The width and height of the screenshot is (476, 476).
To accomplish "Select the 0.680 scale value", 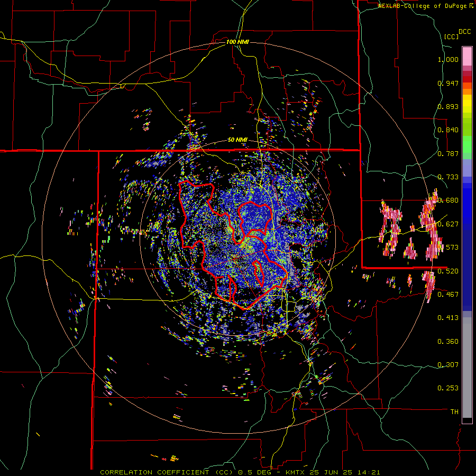I will pos(448,200).
